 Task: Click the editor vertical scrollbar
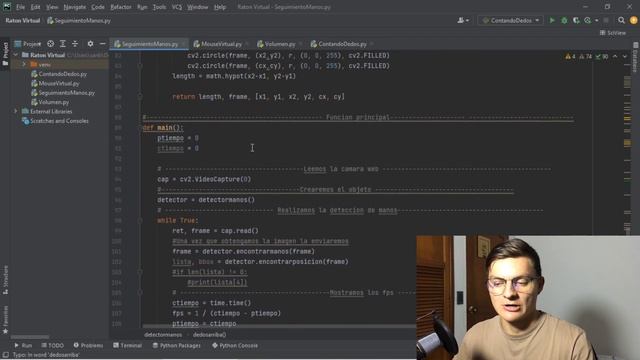(627, 143)
